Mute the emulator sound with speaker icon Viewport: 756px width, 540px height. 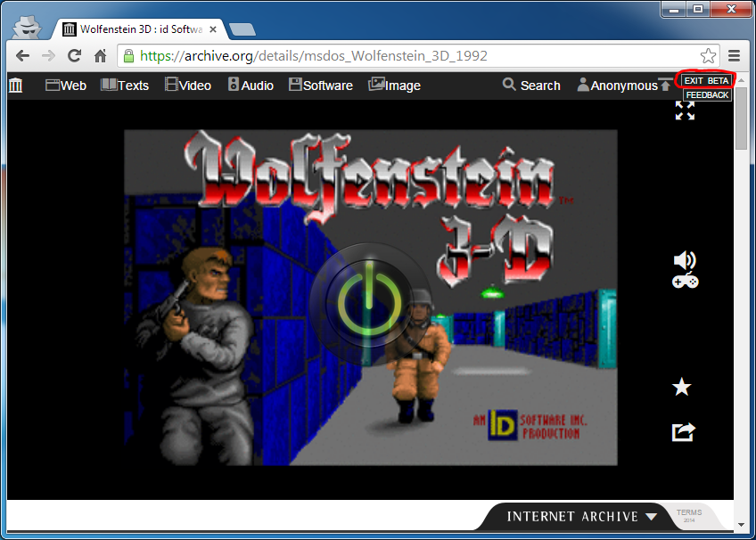(x=684, y=260)
